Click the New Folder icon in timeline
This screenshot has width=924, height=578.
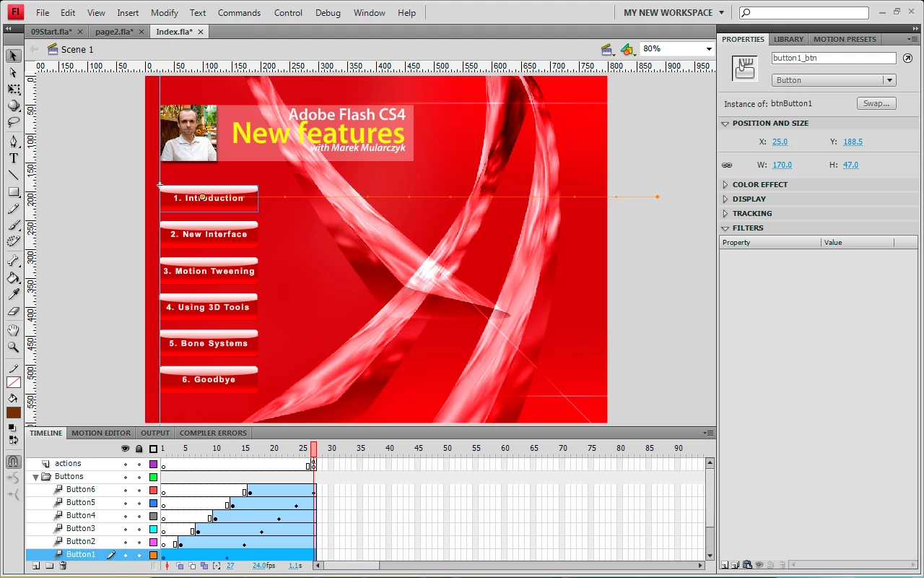(49, 566)
